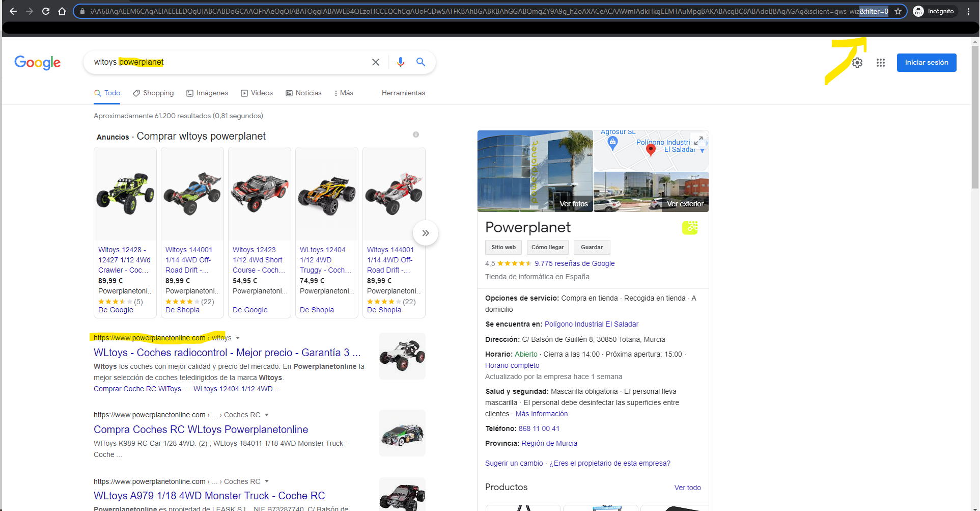Call phone number 868 11 00 41 link
This screenshot has height=511, width=980.
(539, 428)
